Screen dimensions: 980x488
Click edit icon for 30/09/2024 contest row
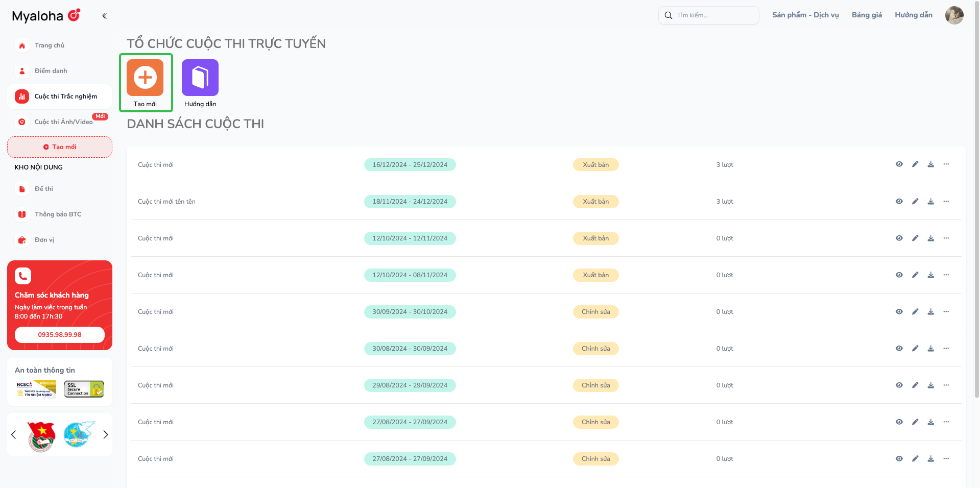[x=915, y=312]
